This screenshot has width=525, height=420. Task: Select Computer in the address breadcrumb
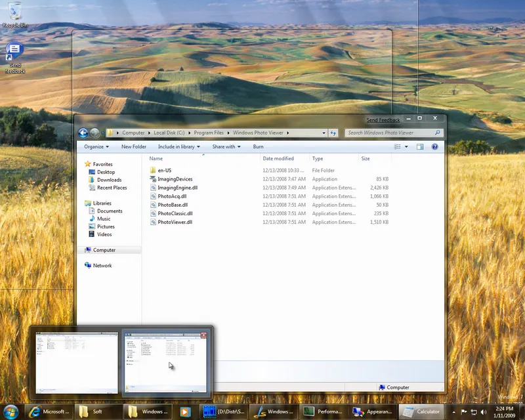(x=133, y=133)
